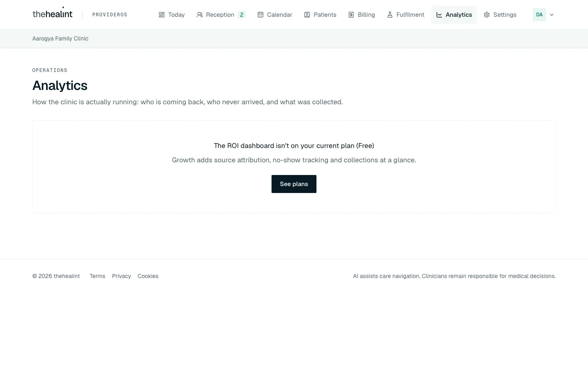This screenshot has width=588, height=368.
Task: Click the Billing receipt icon
Action: pos(351,15)
